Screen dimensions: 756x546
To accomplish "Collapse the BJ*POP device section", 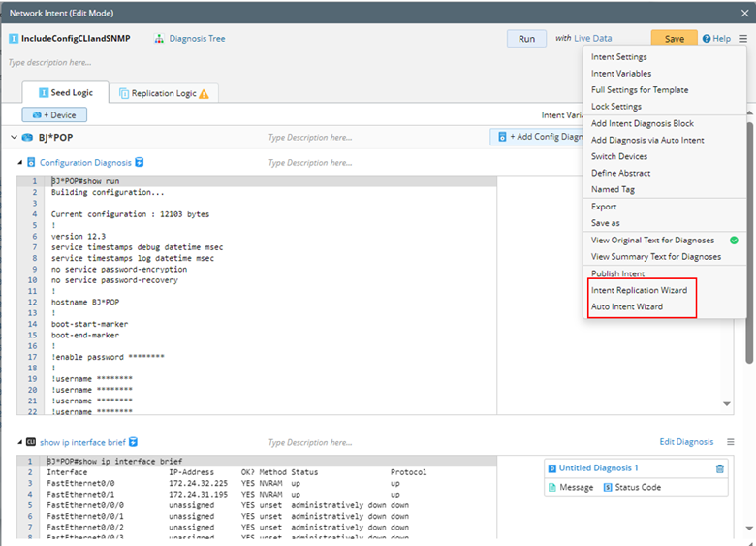I will click(x=14, y=138).
